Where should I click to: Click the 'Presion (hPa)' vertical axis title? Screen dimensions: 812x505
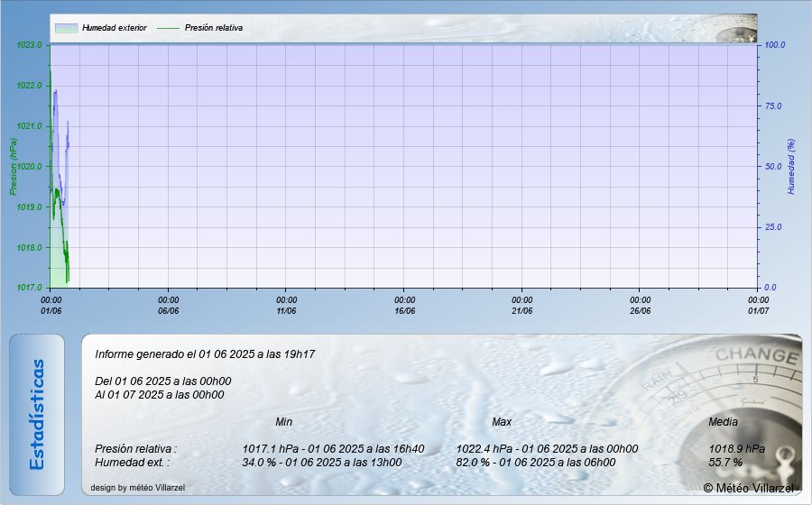[14, 167]
